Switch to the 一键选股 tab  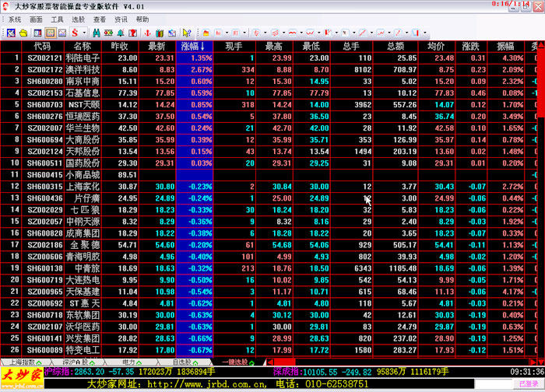click(237, 362)
